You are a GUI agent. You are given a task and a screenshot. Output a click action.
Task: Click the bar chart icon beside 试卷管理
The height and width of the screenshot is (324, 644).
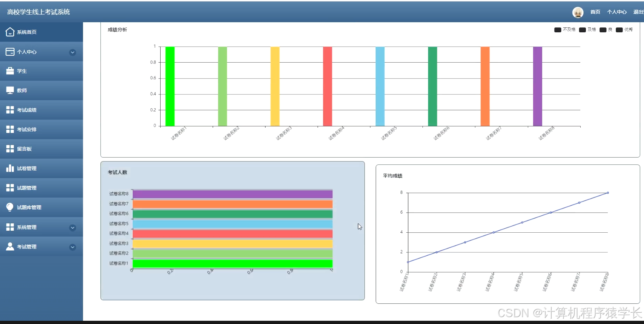(10, 168)
